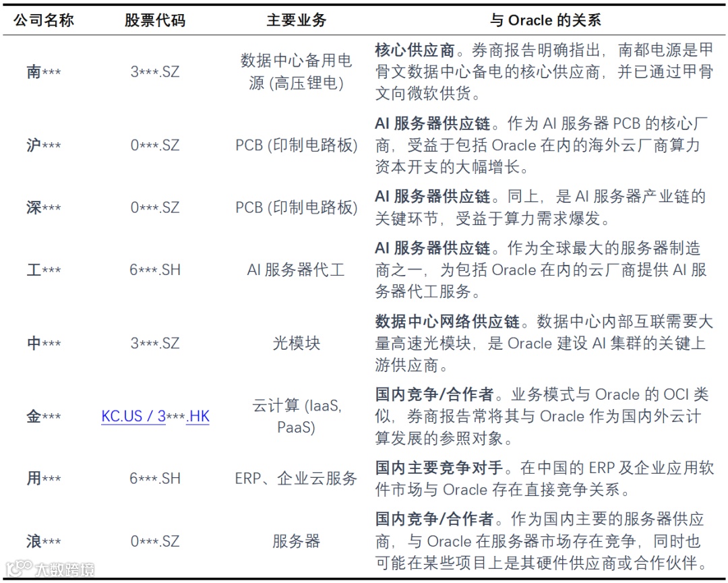Viewport: 728px width, 583px height.
Task: Select the text 资本开支的大幅增长
Action: (447, 166)
